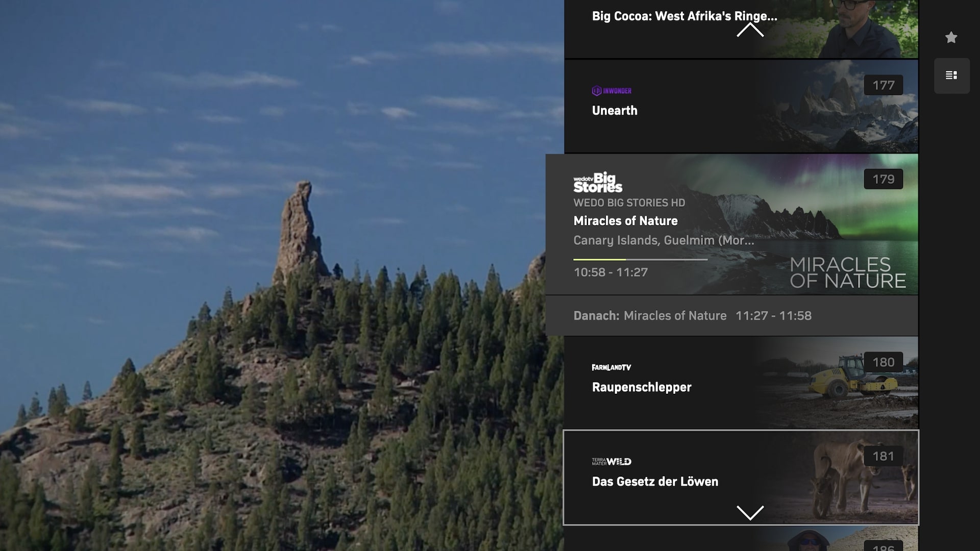Image resolution: width=980 pixels, height=551 pixels.
Task: Click channel number badge 179
Action: click(883, 179)
